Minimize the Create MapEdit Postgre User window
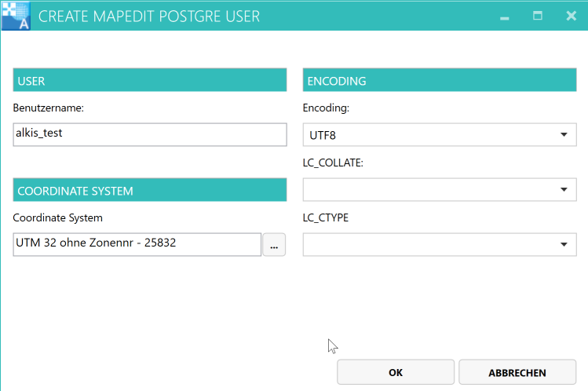This screenshot has height=391, width=588. pyautogui.click(x=504, y=16)
